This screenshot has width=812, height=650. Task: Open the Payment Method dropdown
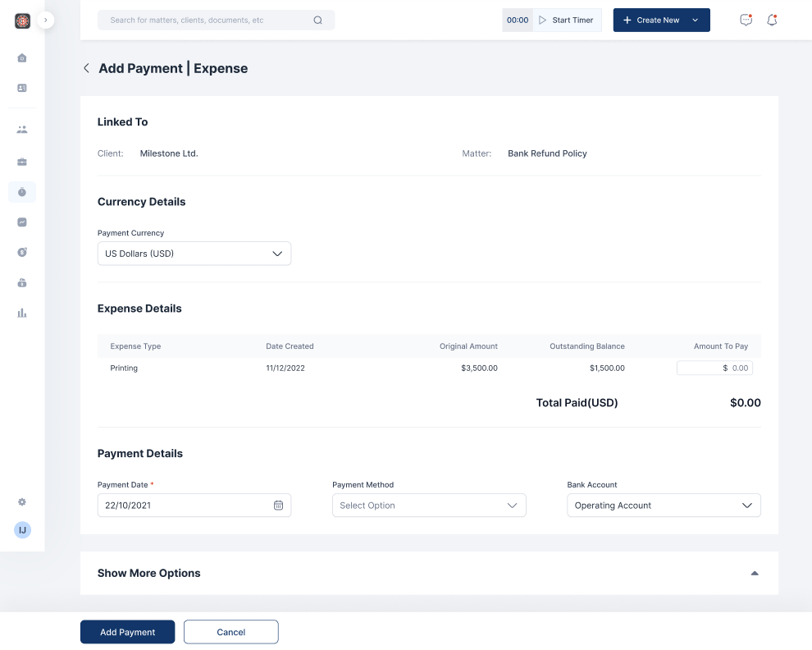click(429, 506)
